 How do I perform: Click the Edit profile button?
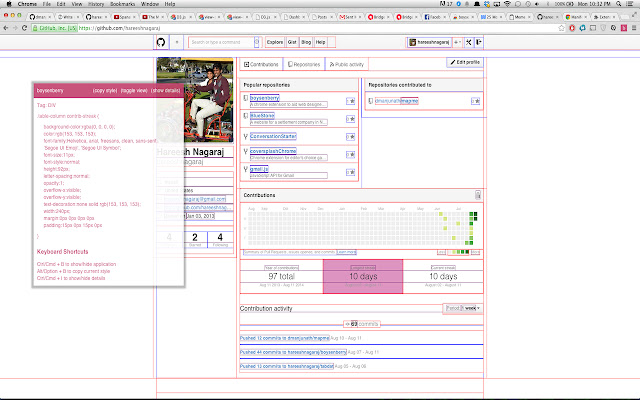coord(465,63)
